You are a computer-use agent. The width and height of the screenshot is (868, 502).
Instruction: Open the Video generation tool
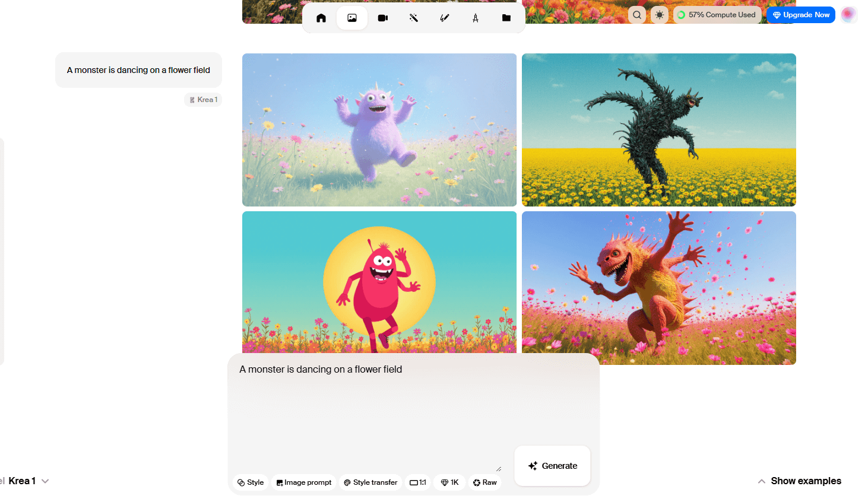[x=383, y=18]
